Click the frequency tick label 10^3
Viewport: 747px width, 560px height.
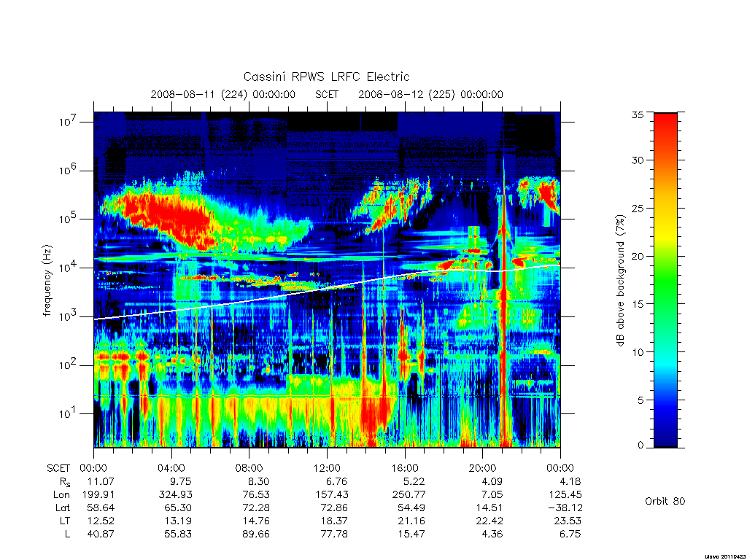tap(69, 316)
